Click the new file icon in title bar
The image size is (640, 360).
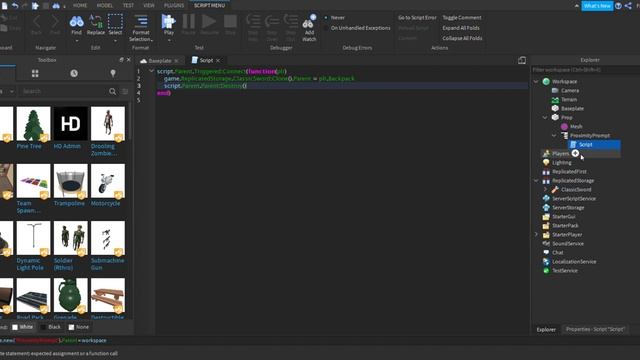4,6
